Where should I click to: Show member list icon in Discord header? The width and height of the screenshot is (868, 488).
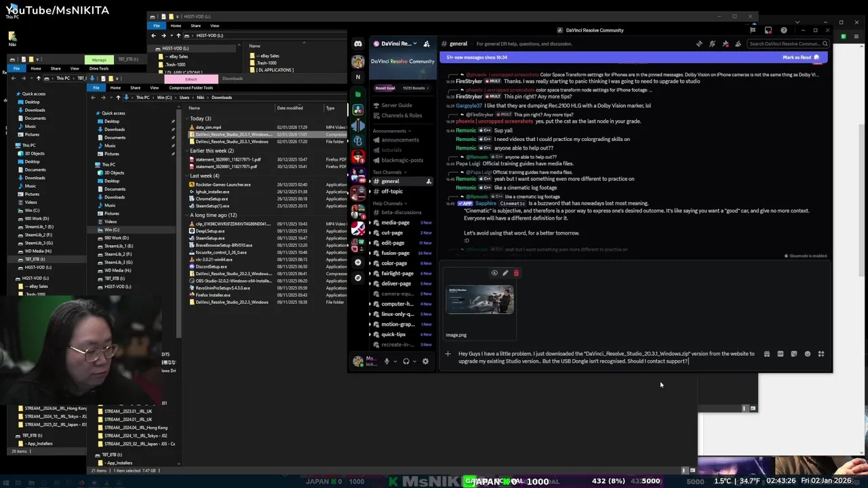(738, 44)
